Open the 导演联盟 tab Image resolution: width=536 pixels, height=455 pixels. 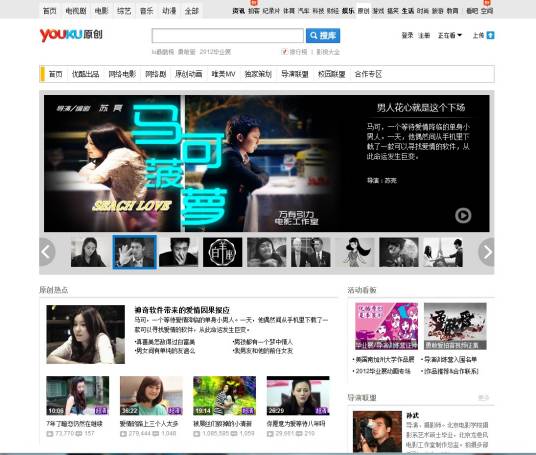[295, 74]
